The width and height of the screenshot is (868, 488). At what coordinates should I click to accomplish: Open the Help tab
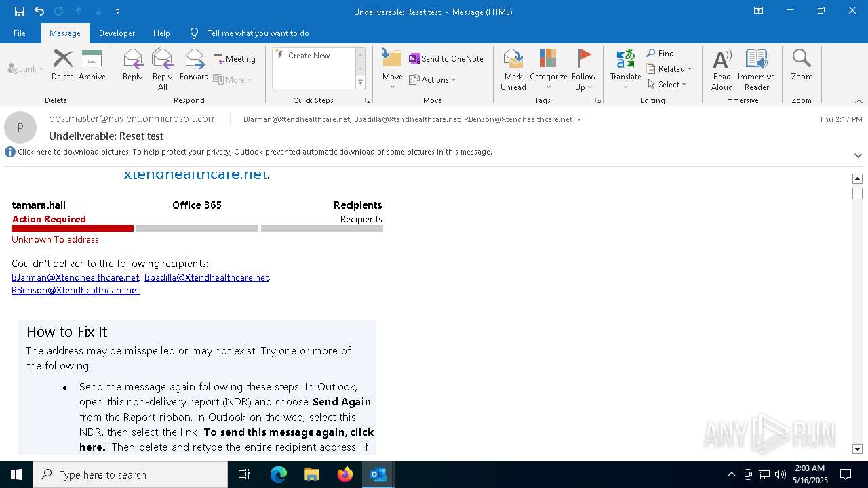pos(161,33)
